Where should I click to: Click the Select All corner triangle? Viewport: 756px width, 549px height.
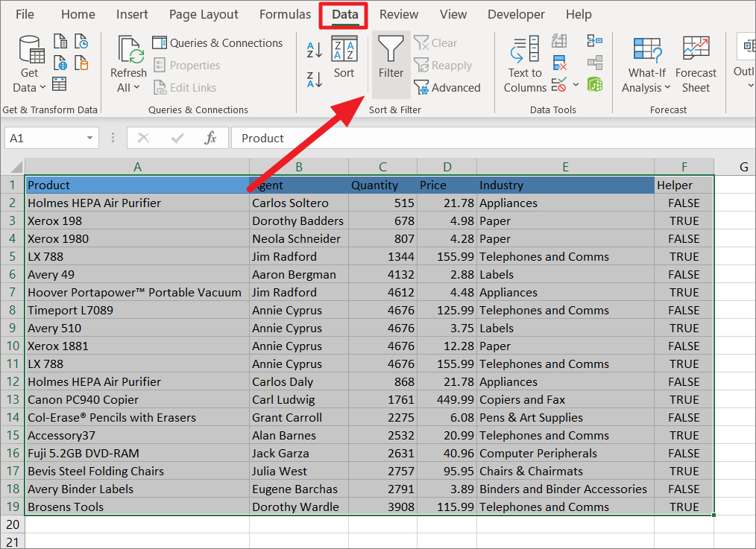coord(17,167)
